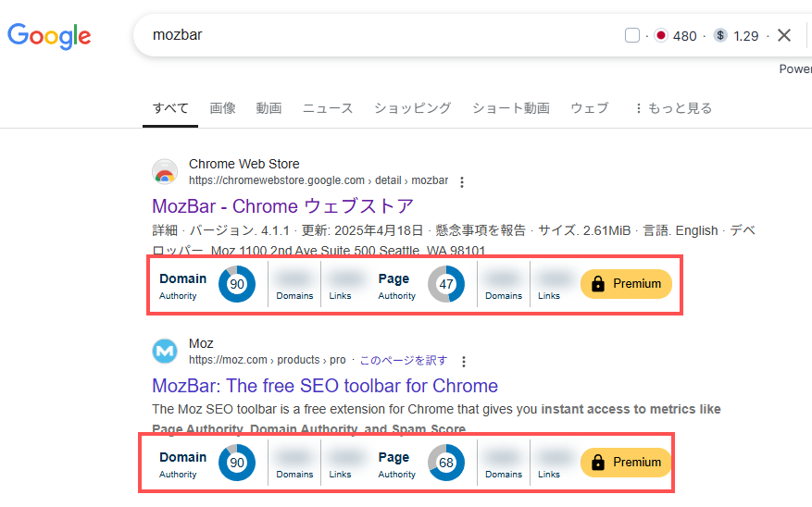Select the すべて tab

pos(170,108)
